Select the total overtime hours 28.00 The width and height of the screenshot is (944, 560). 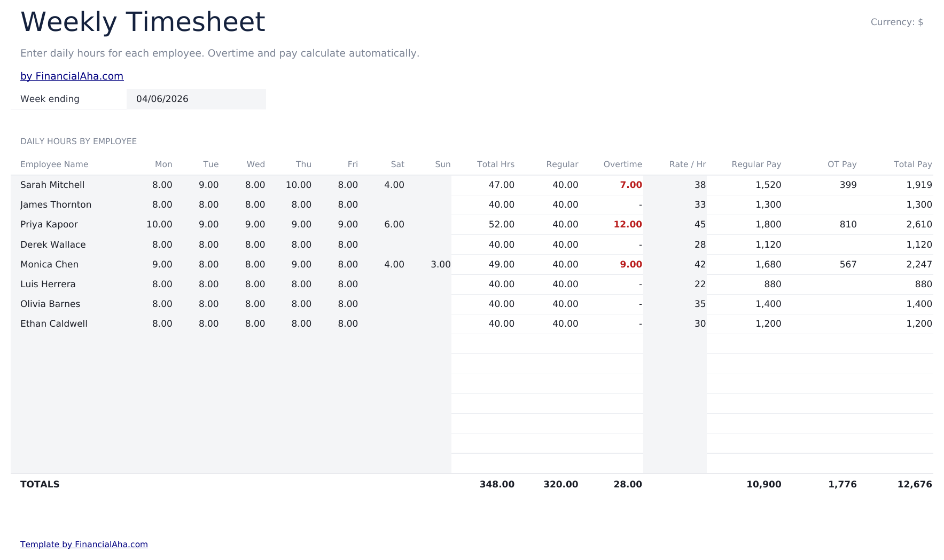coord(628,484)
